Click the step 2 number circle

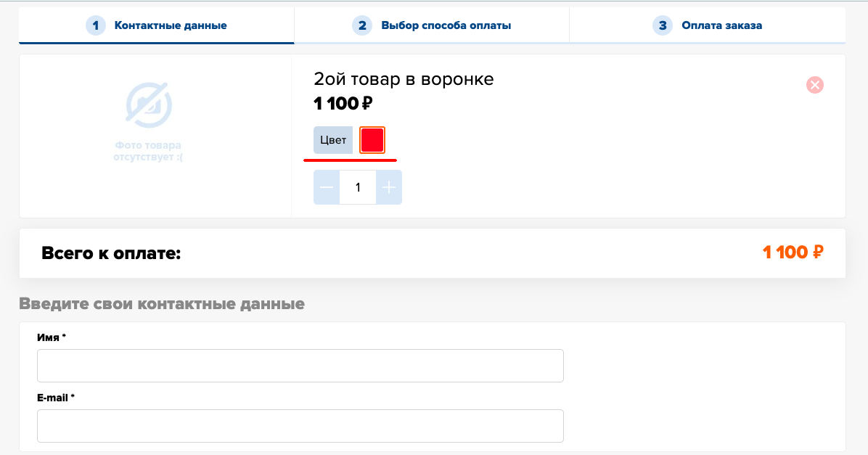(x=362, y=25)
